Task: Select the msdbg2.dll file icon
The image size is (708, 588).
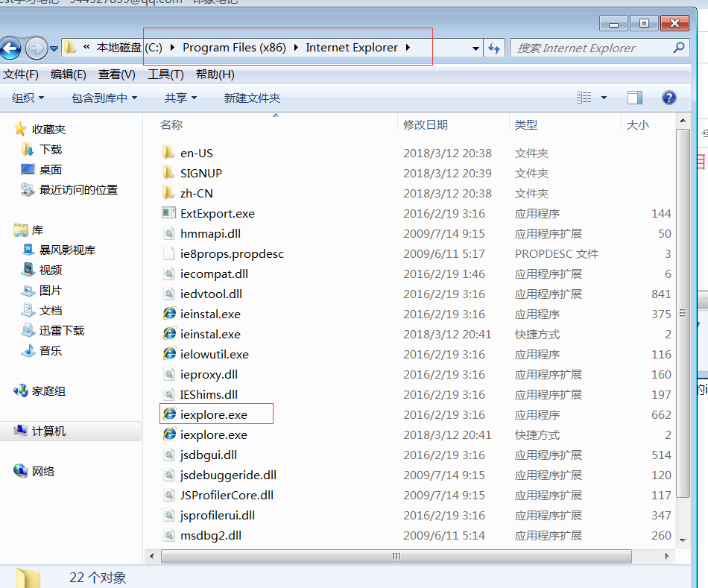Action: tap(169, 535)
